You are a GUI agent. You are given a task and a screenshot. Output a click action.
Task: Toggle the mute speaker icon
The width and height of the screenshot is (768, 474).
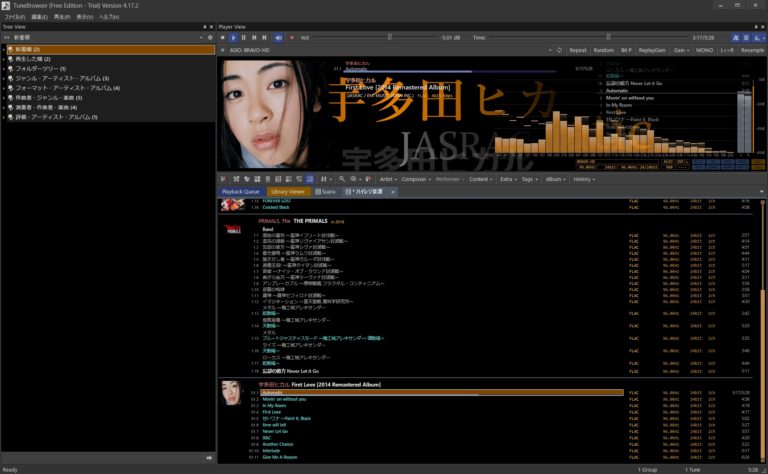point(278,37)
